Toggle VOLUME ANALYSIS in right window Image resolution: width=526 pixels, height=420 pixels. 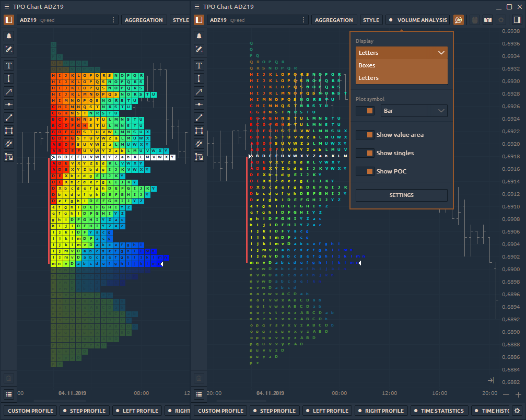tap(418, 20)
